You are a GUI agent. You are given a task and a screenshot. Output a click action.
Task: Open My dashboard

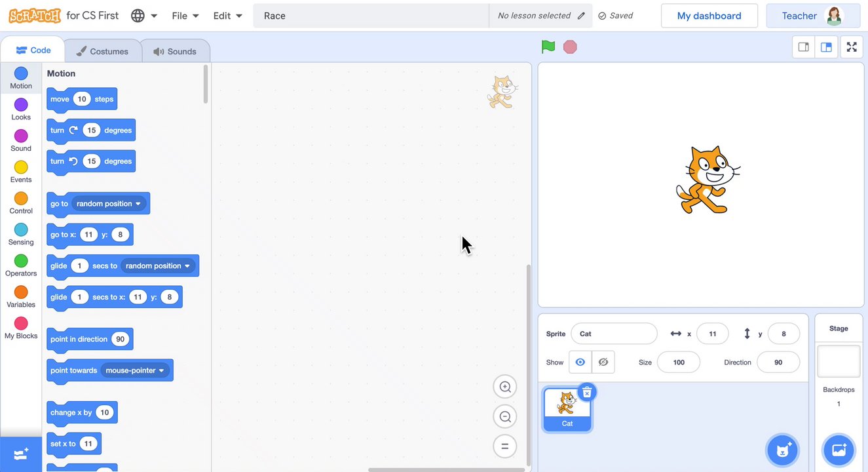pos(709,16)
